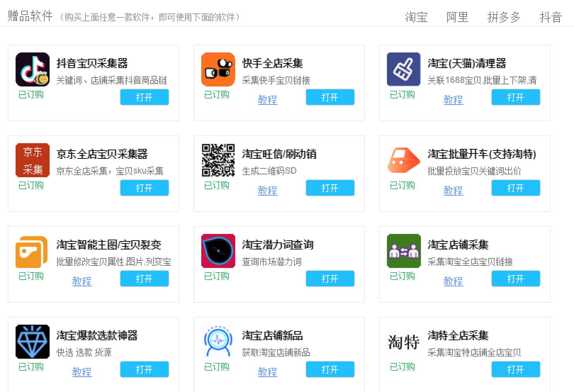This screenshot has width=574, height=392.
Task: Click the 淘特 text logo icon
Action: pyautogui.click(x=404, y=342)
